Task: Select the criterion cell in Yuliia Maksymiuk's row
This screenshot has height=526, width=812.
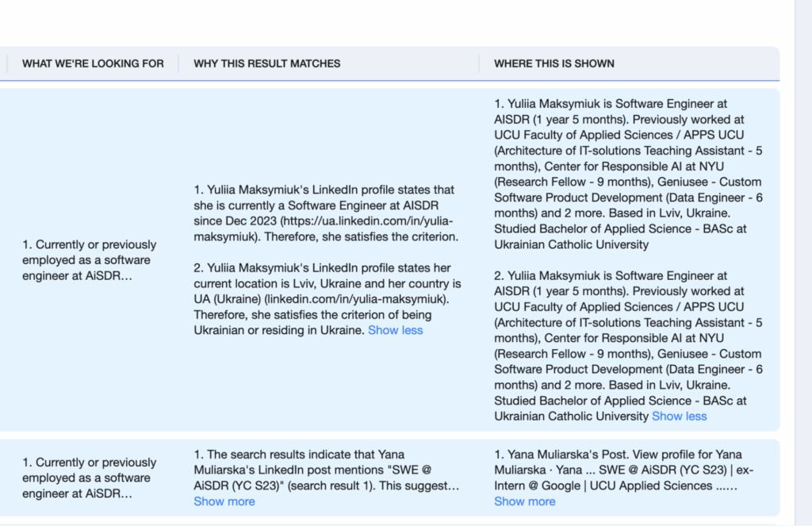Action: (90, 260)
